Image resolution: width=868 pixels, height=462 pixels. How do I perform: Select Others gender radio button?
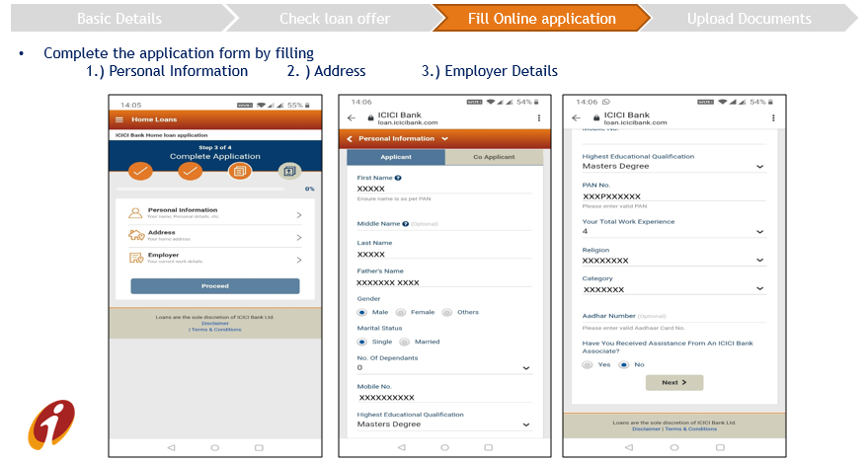[x=447, y=312]
